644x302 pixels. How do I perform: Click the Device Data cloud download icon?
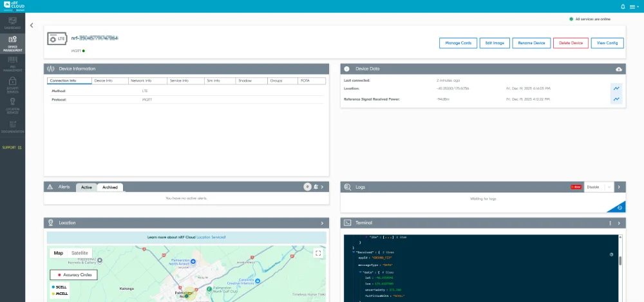click(x=619, y=68)
